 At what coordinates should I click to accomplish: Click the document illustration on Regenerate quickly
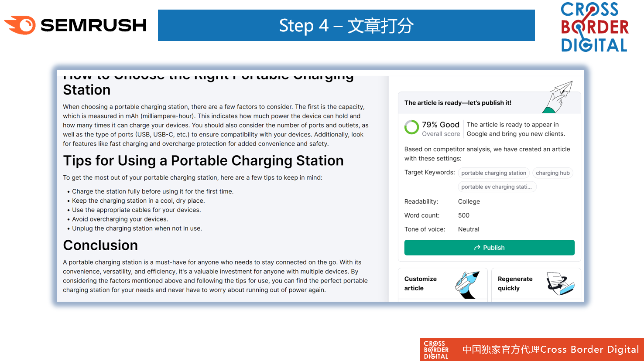560,283
